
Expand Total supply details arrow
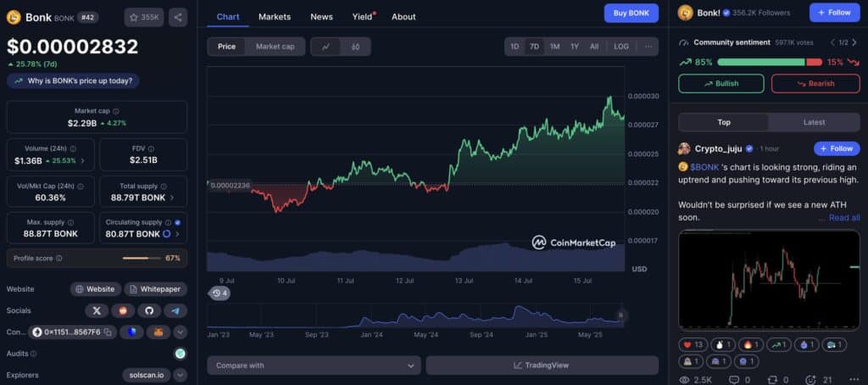click(x=171, y=198)
